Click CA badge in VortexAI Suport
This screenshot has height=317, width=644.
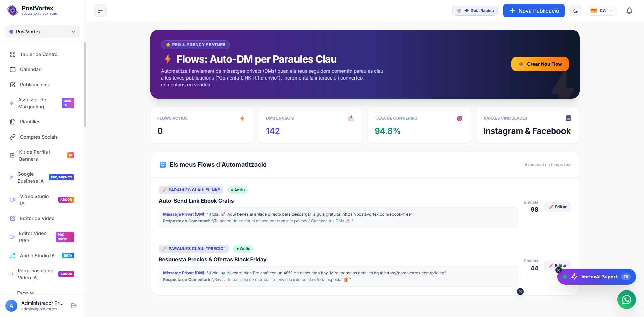[x=626, y=277]
